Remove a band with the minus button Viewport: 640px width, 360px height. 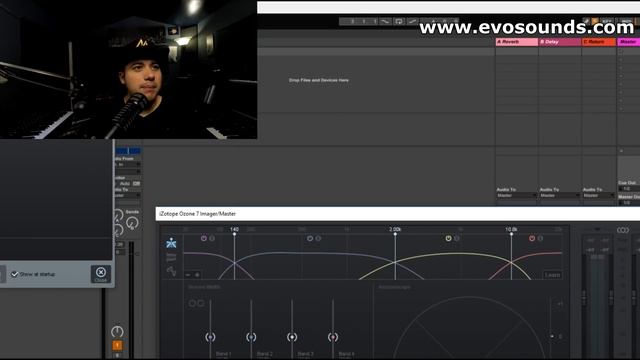pos(188,275)
